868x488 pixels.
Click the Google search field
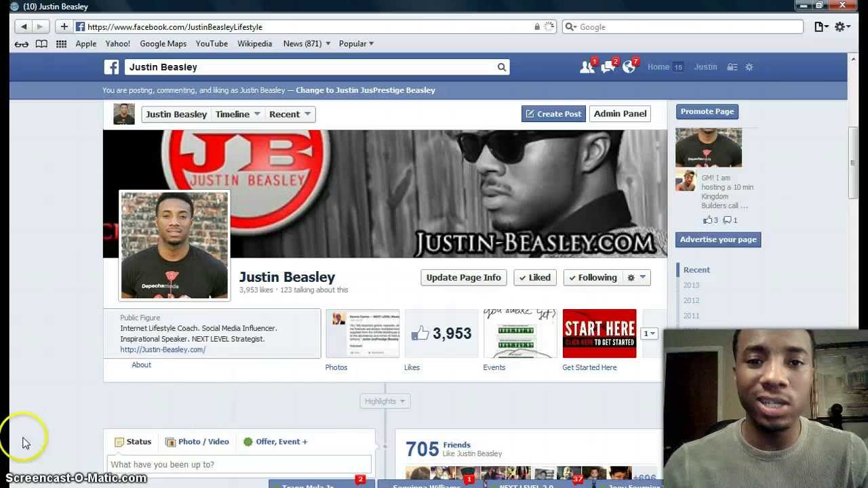(683, 27)
